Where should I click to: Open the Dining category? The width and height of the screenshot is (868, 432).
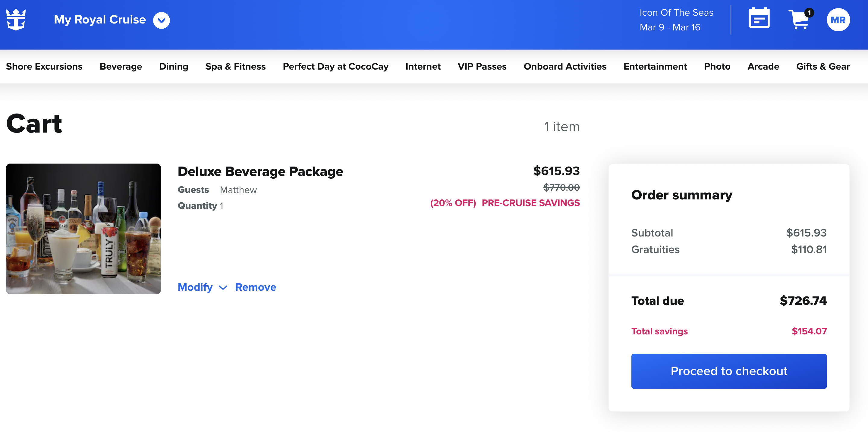[x=174, y=66]
